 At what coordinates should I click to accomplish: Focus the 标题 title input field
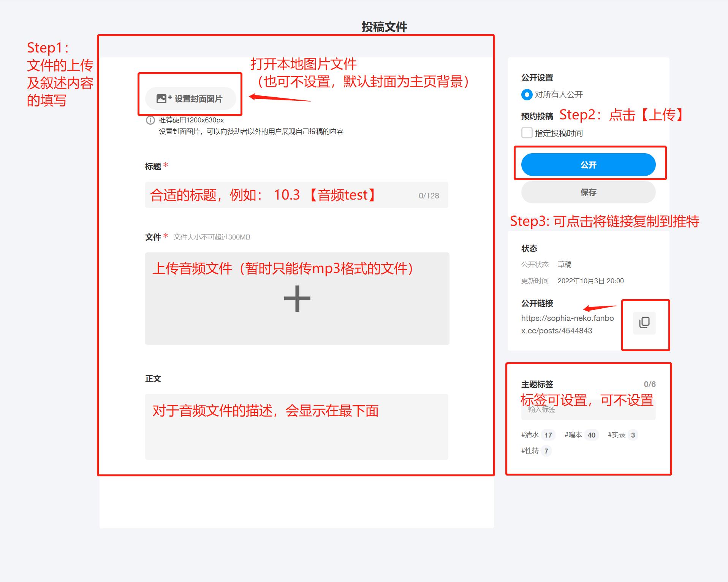(296, 195)
